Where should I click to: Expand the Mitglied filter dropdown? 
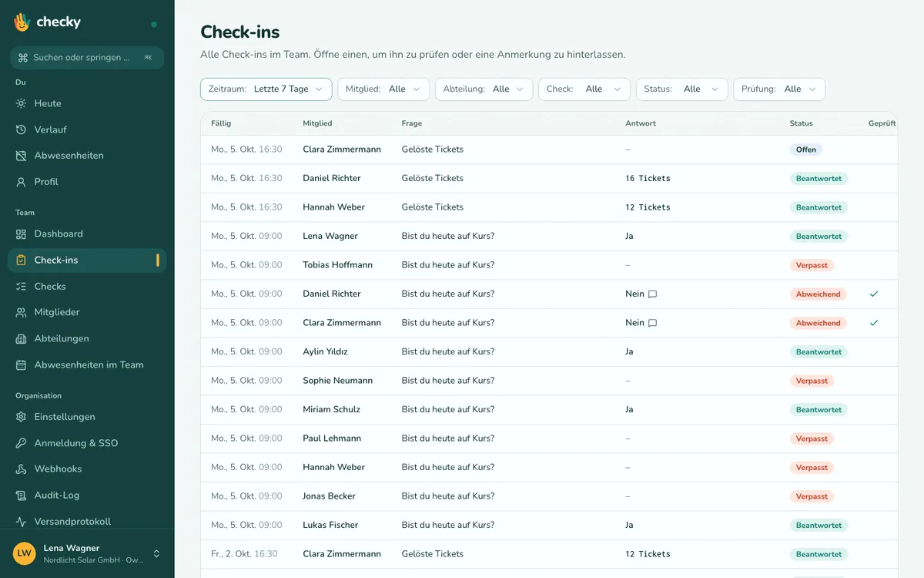pyautogui.click(x=383, y=89)
